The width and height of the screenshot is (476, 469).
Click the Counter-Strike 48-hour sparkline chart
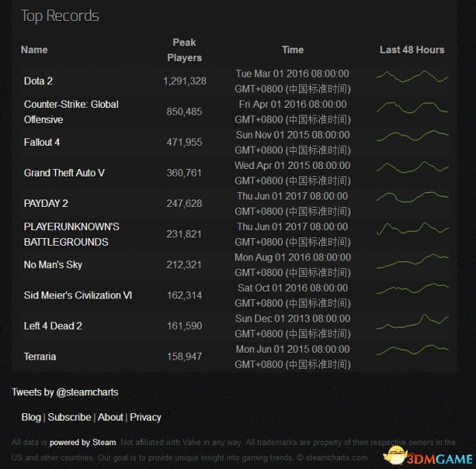tap(412, 107)
